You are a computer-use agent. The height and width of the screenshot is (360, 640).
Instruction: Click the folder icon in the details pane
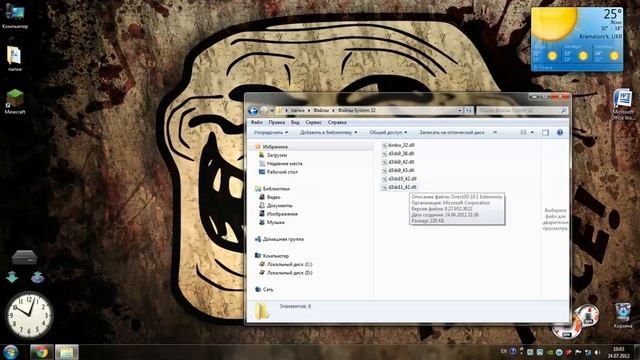coord(262,311)
